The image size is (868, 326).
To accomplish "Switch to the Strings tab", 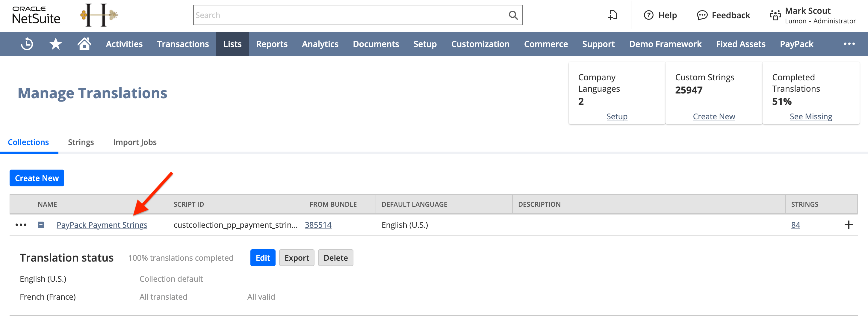I will pyautogui.click(x=81, y=142).
